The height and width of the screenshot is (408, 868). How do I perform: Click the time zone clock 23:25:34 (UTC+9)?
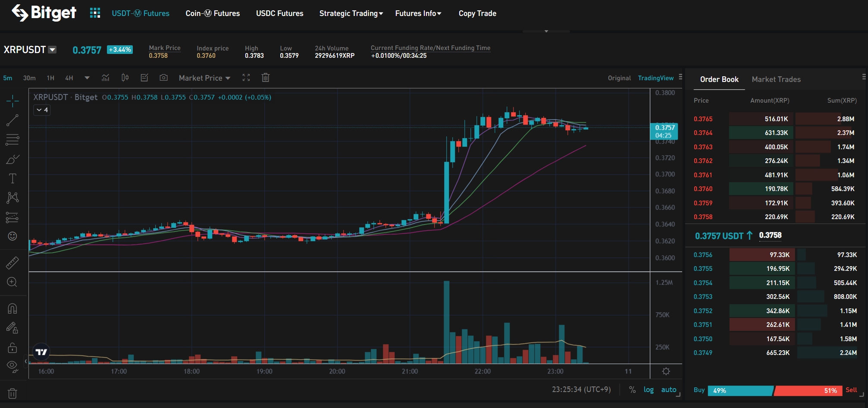581,389
